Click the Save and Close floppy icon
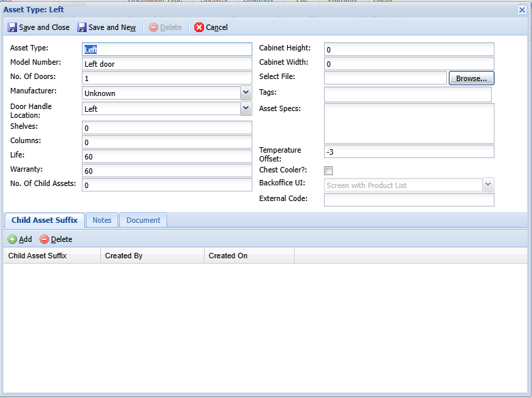Viewport: 532px width, 398px height. 12,27
